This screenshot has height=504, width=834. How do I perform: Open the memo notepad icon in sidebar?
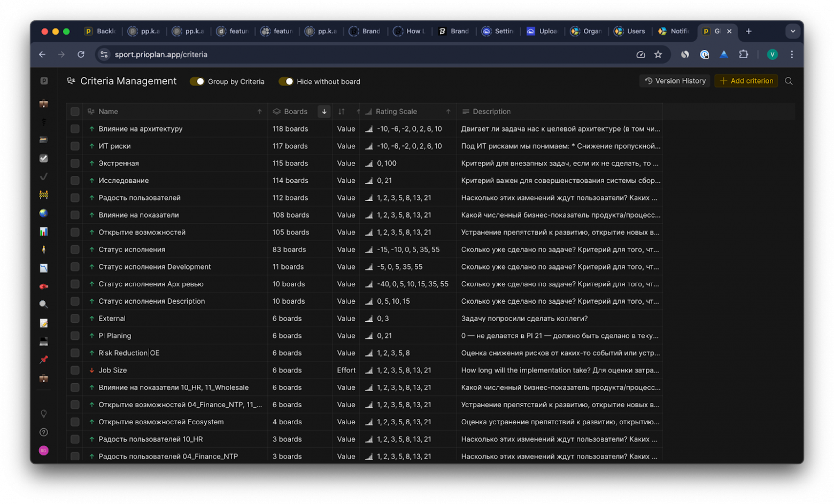click(x=44, y=323)
